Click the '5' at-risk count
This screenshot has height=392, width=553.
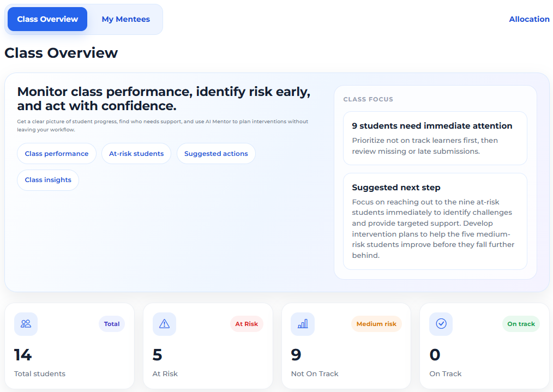coord(157,354)
